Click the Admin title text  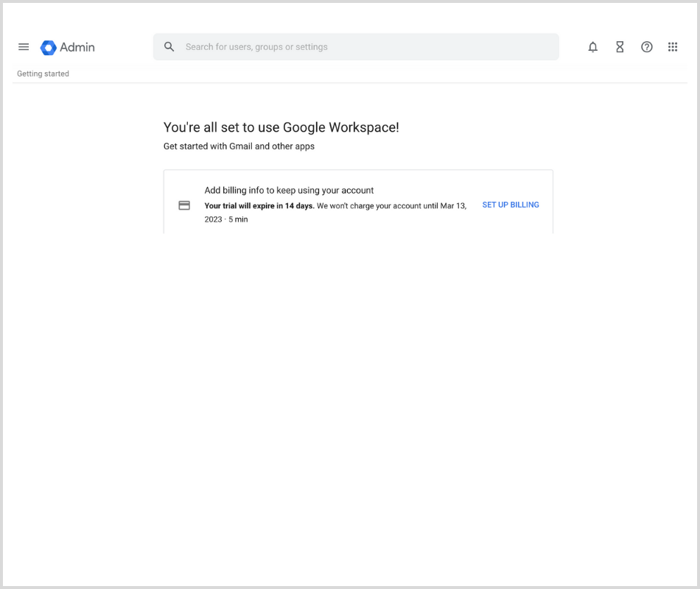77,47
